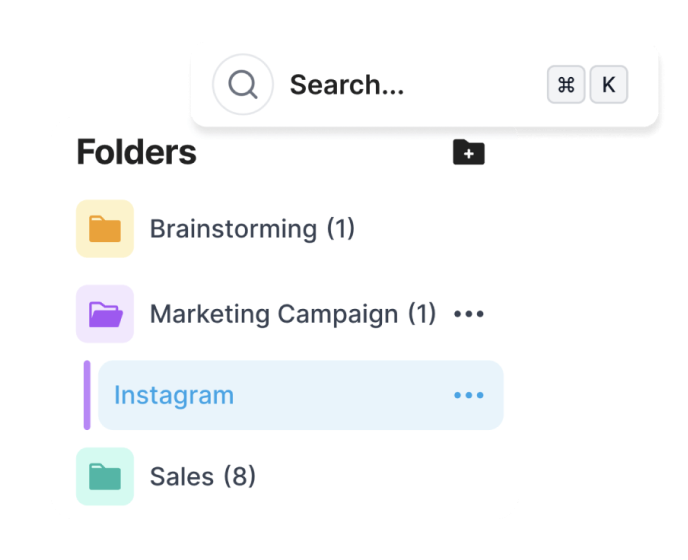Click the purple Marketing Campaign folder icon
Screen dimensions: 688x560
pos(105,314)
